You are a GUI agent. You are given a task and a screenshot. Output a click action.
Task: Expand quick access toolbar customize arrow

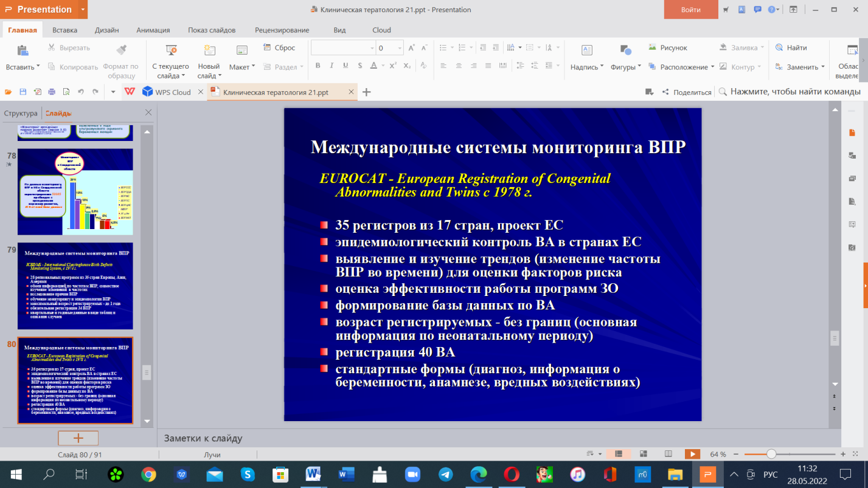113,92
